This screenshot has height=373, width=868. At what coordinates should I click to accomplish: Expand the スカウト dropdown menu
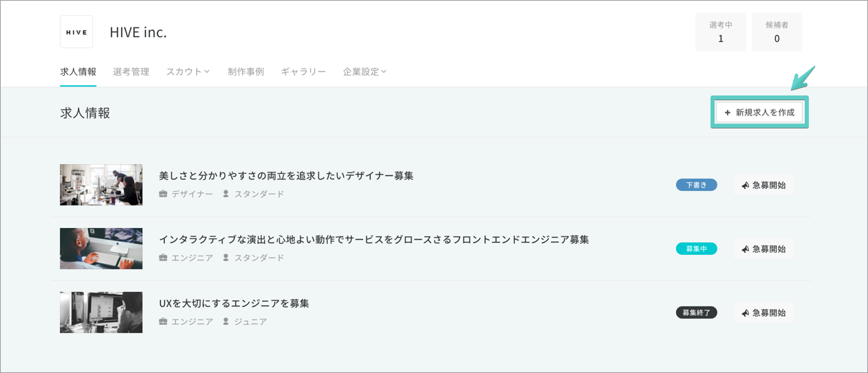pos(188,71)
